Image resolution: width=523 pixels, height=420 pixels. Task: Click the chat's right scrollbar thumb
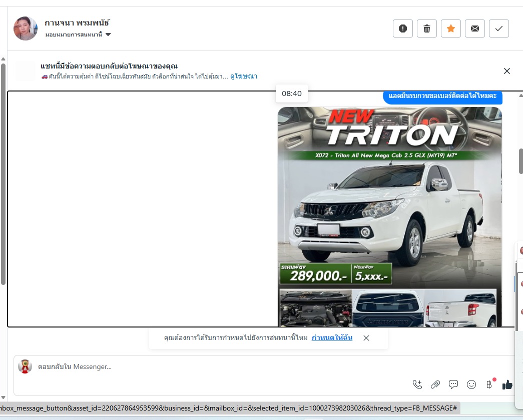pyautogui.click(x=520, y=161)
